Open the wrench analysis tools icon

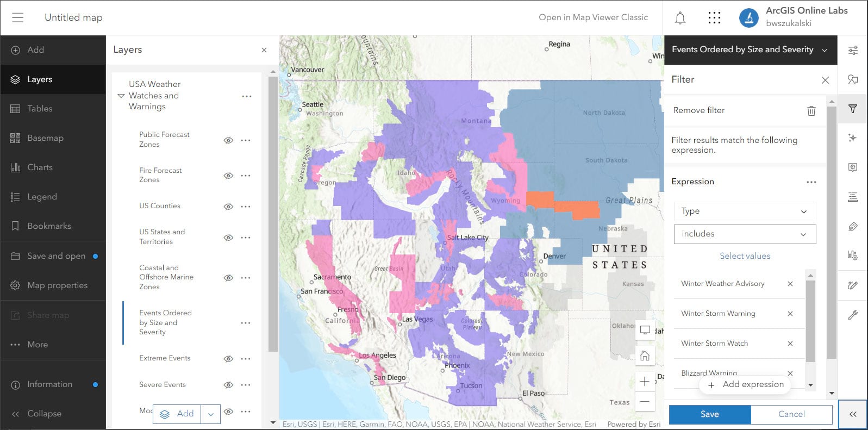853,315
